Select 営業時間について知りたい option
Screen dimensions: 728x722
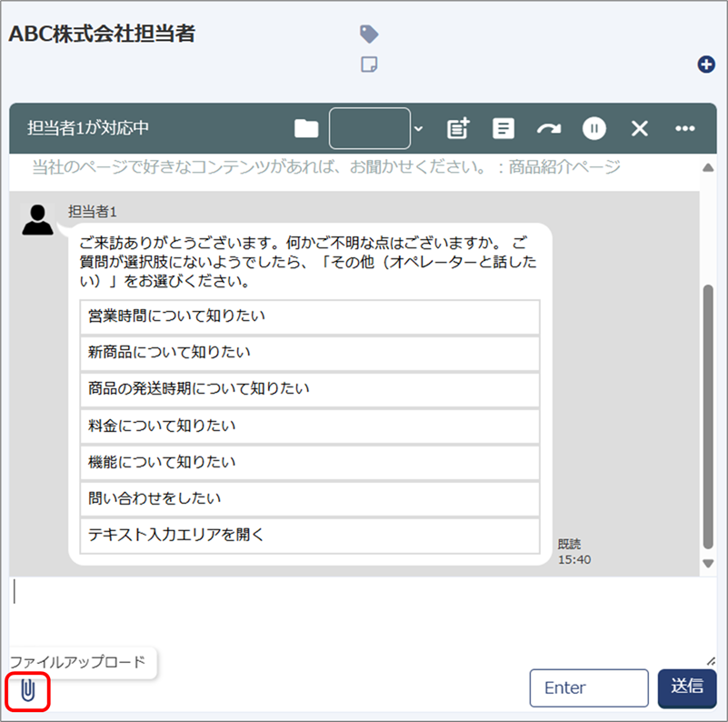point(310,316)
